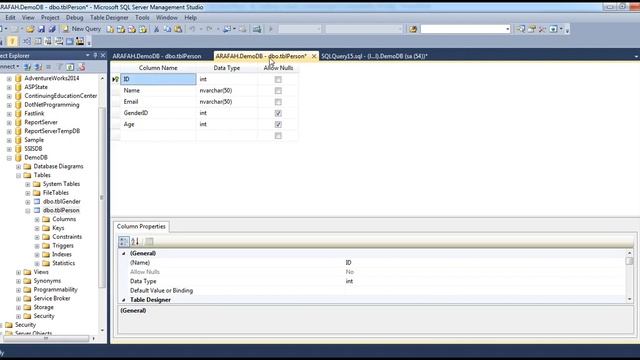
Task: Click the Activity Monitor icon right of debug toolbar
Action: [257, 29]
